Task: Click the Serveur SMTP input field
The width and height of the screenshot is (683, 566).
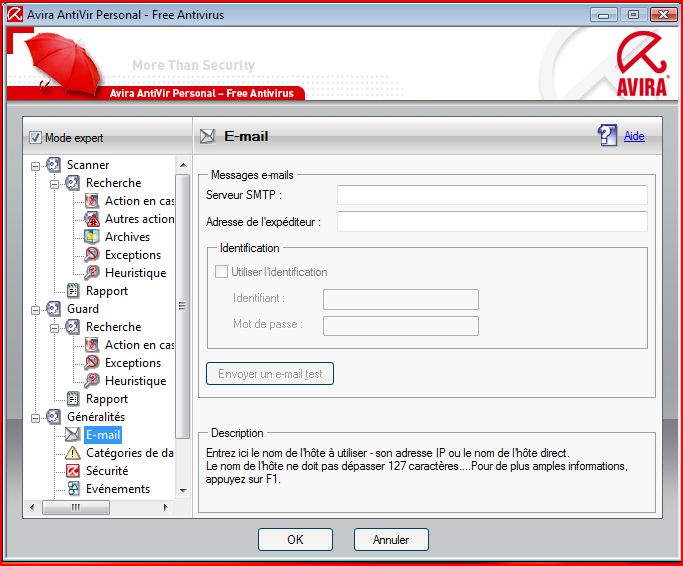Action: [492, 195]
